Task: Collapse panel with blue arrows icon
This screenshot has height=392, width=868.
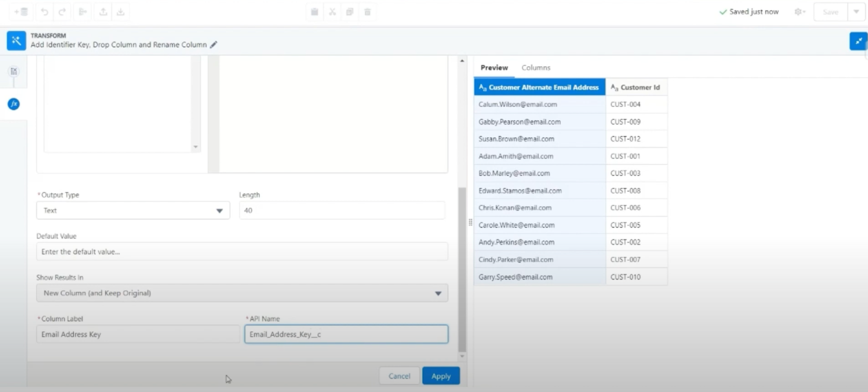Action: click(858, 41)
